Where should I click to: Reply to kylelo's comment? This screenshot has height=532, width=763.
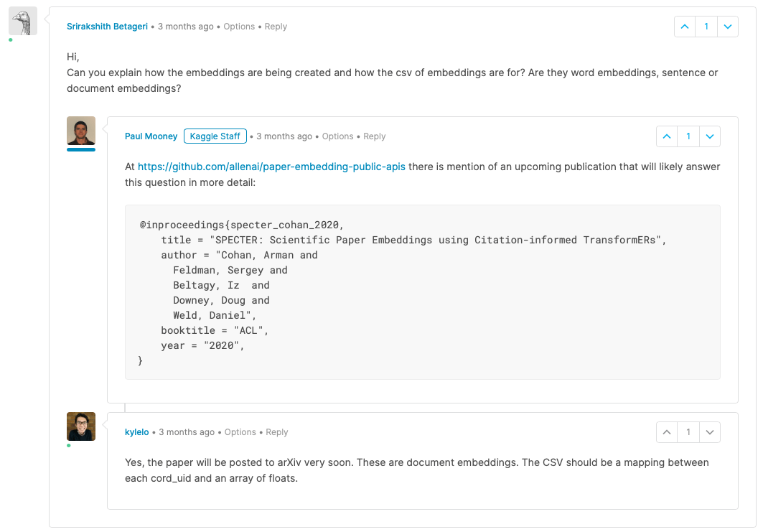coord(277,432)
